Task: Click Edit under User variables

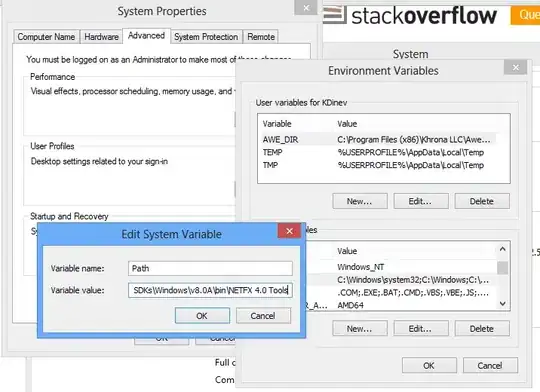Action: point(421,201)
